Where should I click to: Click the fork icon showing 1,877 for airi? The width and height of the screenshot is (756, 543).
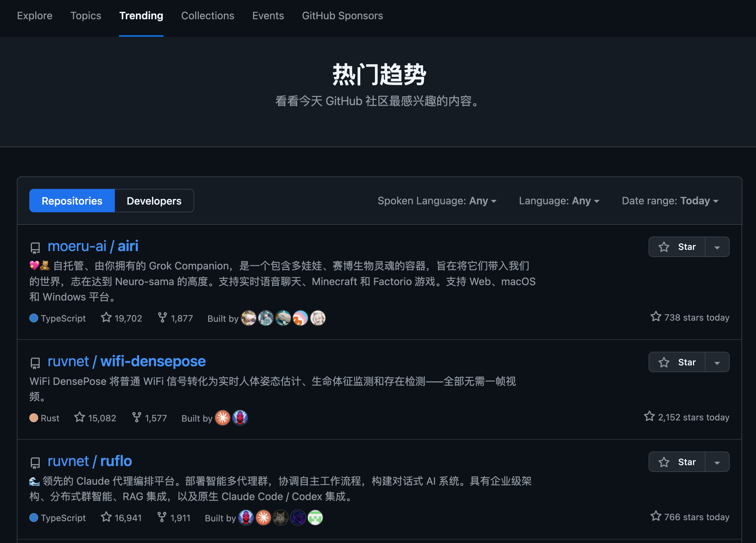pyautogui.click(x=162, y=318)
